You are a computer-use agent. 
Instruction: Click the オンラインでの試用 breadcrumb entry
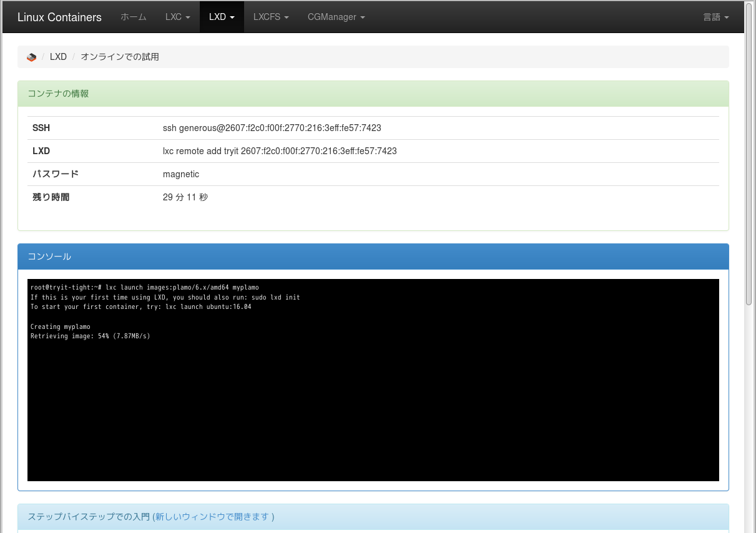tap(120, 57)
